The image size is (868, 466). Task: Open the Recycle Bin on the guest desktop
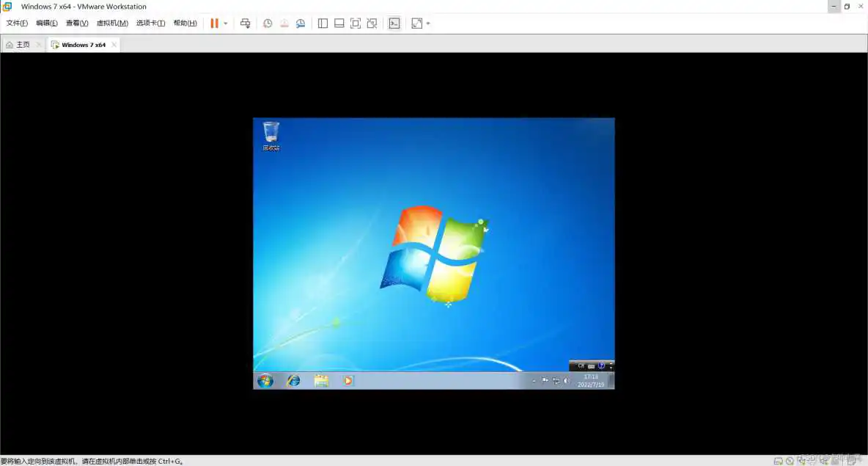(x=271, y=132)
